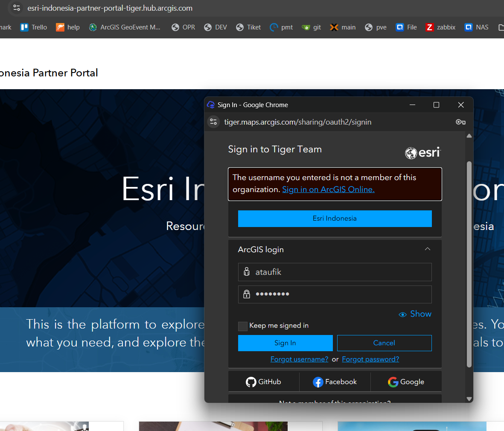Open the zabbix bookmark icon
504x431 pixels.
[x=429, y=27]
